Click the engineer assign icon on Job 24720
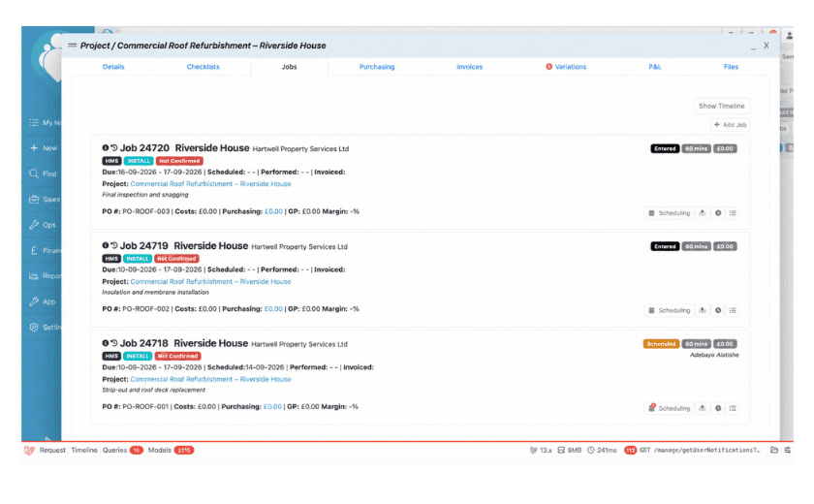Screen dimensions: 814x504 pos(703,213)
